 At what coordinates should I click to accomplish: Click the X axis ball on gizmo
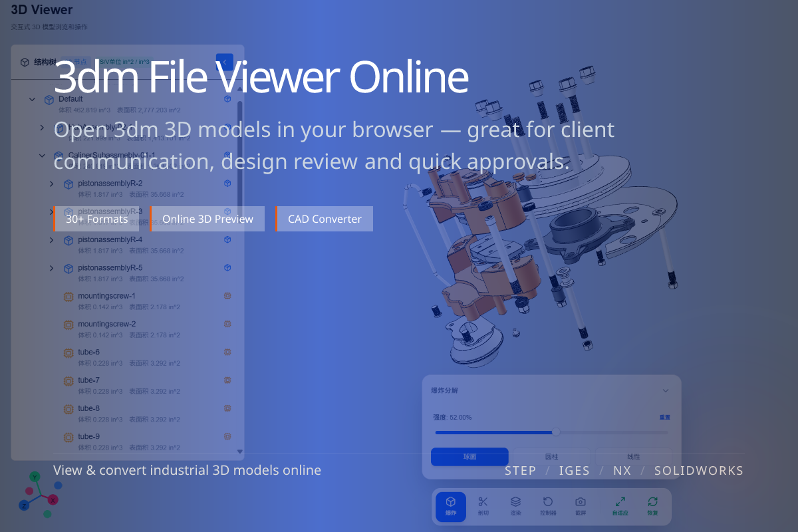pyautogui.click(x=53, y=499)
